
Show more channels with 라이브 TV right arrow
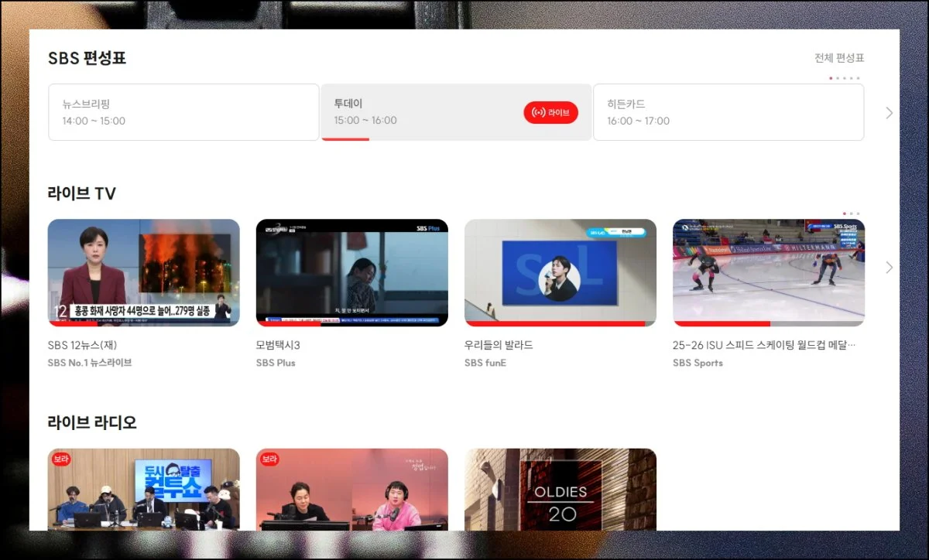click(x=889, y=268)
